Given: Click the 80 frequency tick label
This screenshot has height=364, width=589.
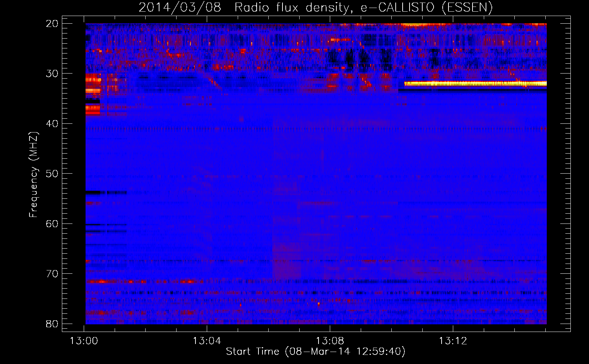Looking at the screenshot, I should pyautogui.click(x=52, y=324).
